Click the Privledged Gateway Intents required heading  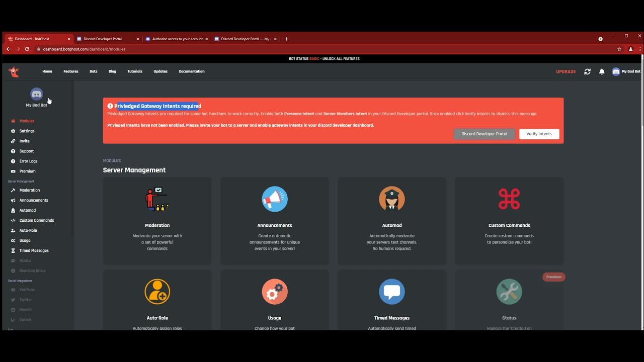tap(157, 106)
